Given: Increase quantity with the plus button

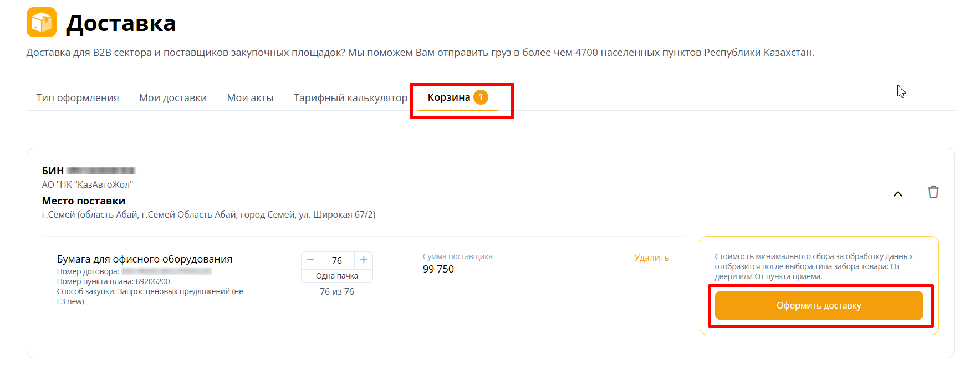Looking at the screenshot, I should click(x=364, y=260).
